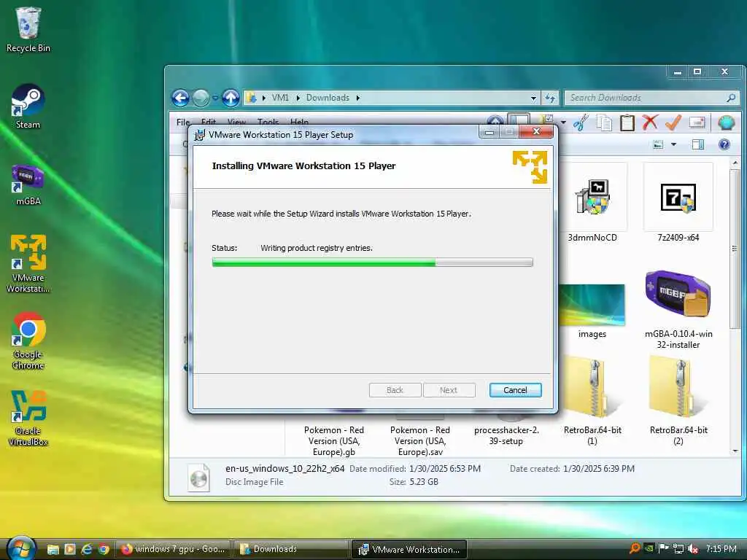747x560 pixels.
Task: Open the 3dmmNoCD file icon
Action: [x=592, y=203]
